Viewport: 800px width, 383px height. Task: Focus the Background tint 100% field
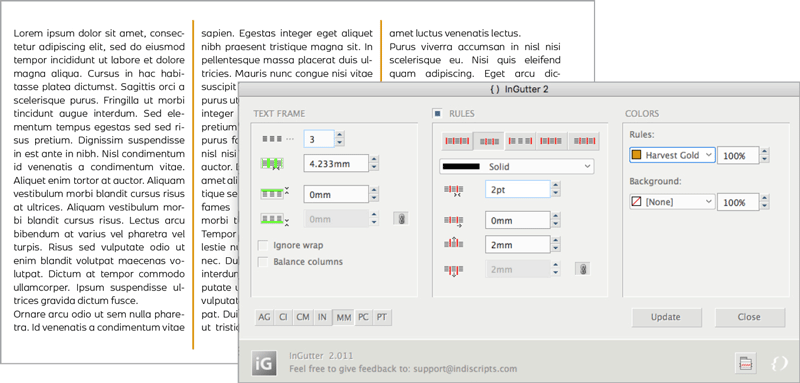(x=737, y=202)
